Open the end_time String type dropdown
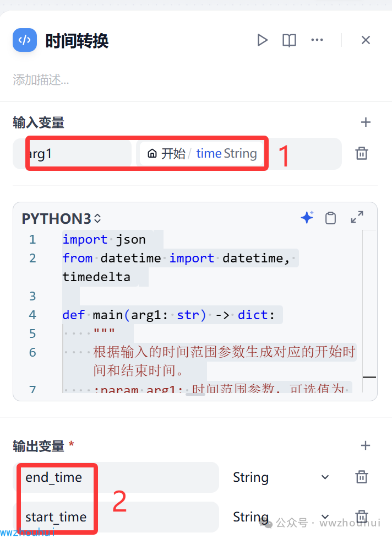The width and height of the screenshot is (392, 538). click(281, 477)
